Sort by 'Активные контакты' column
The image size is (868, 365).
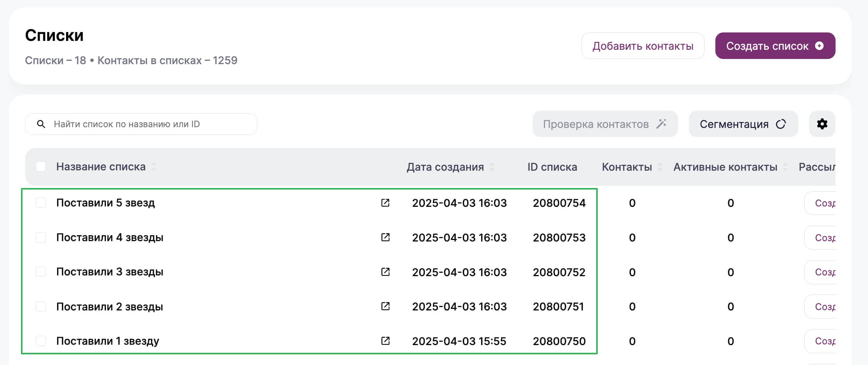click(x=785, y=167)
